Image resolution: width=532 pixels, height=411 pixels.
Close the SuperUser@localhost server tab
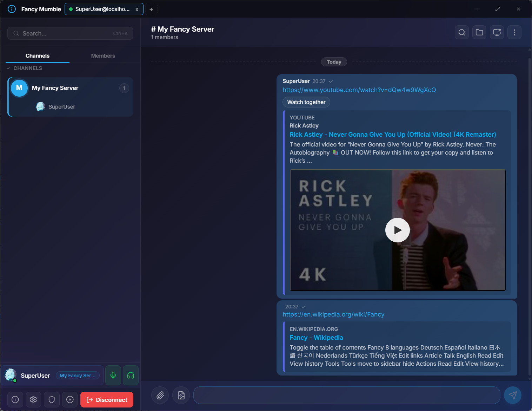(137, 9)
